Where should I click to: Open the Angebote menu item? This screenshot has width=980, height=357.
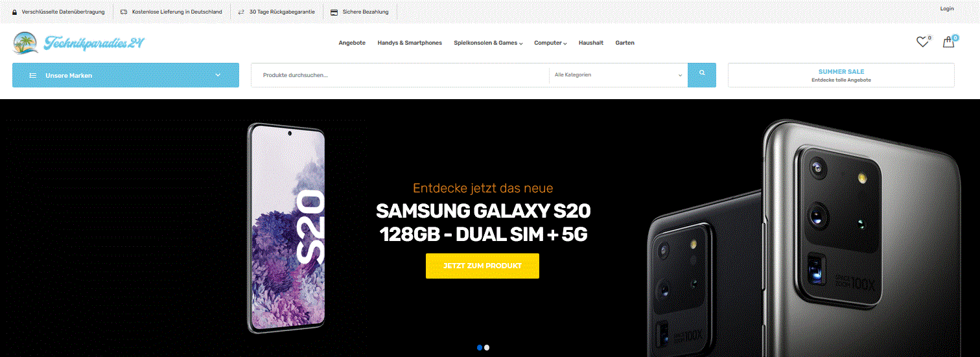point(352,43)
